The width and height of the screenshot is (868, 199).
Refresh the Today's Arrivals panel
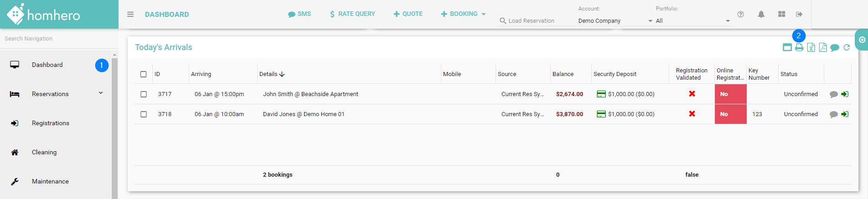[x=847, y=48]
